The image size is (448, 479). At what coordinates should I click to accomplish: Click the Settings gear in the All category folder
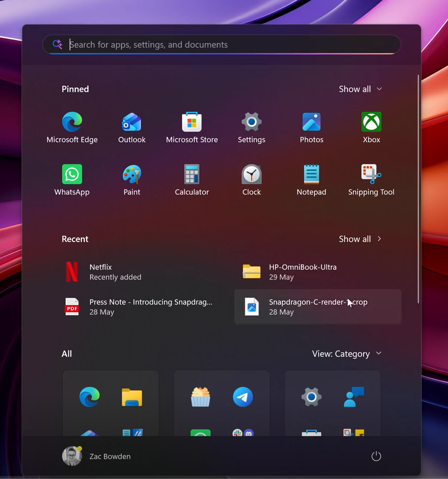311,397
